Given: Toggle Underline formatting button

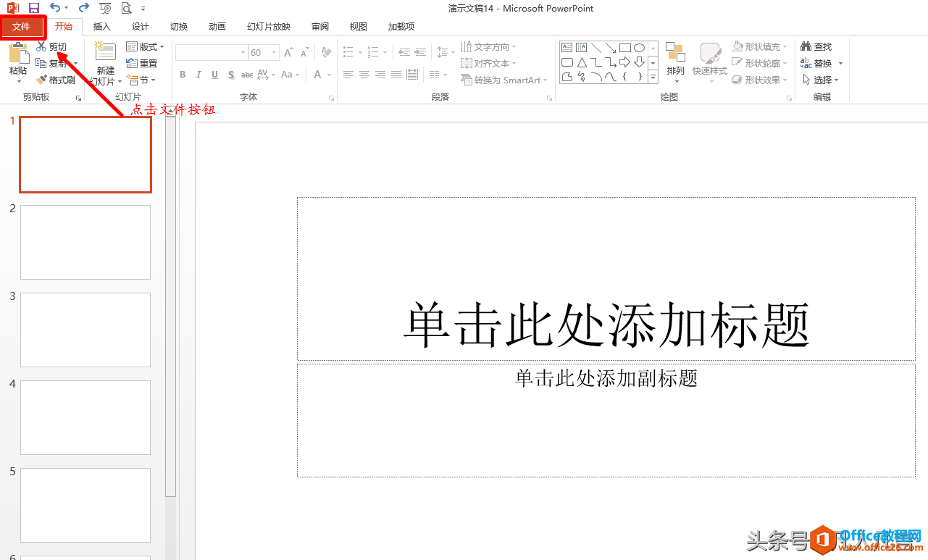Looking at the screenshot, I should pos(214,75).
